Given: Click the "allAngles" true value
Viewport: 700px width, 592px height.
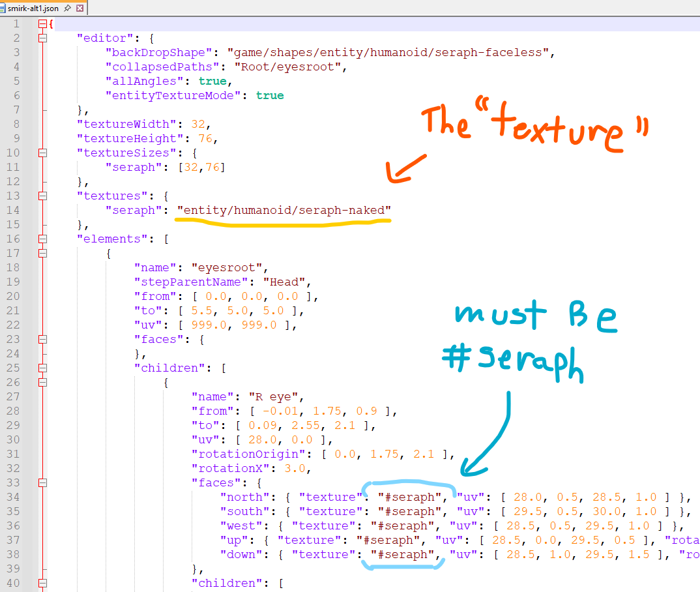Looking at the screenshot, I should (212, 81).
